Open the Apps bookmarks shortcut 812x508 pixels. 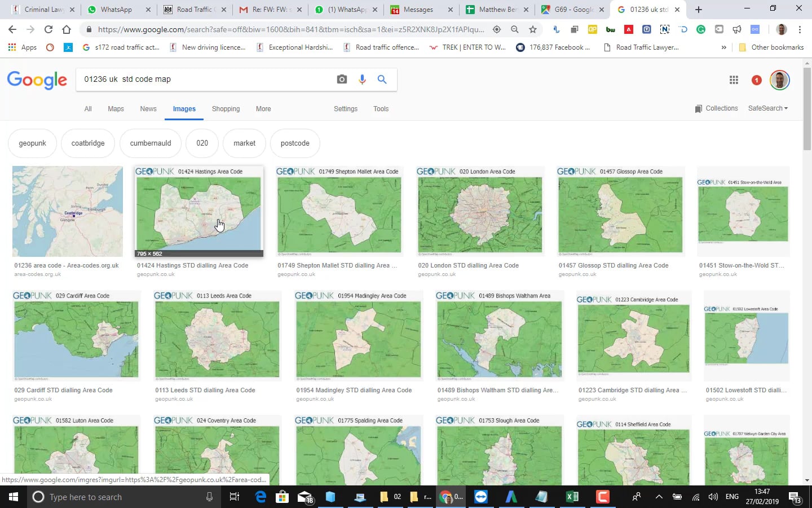point(23,47)
